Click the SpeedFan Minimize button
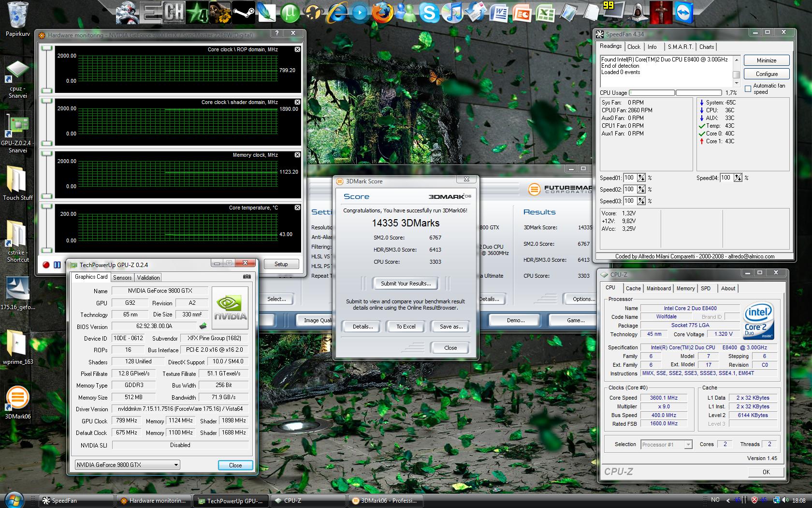Image resolution: width=812 pixels, height=508 pixels. (x=767, y=60)
